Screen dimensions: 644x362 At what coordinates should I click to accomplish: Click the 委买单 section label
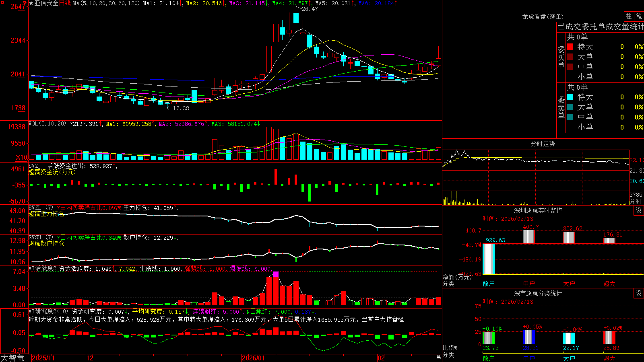[561, 58]
